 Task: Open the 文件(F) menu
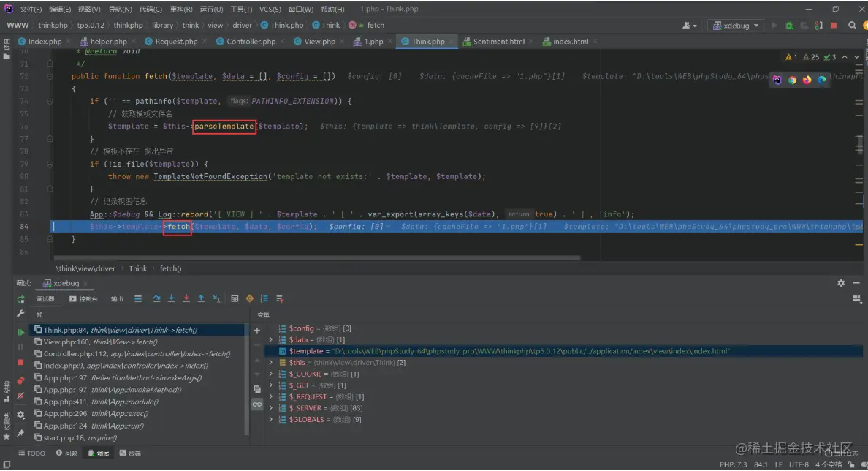pos(31,10)
